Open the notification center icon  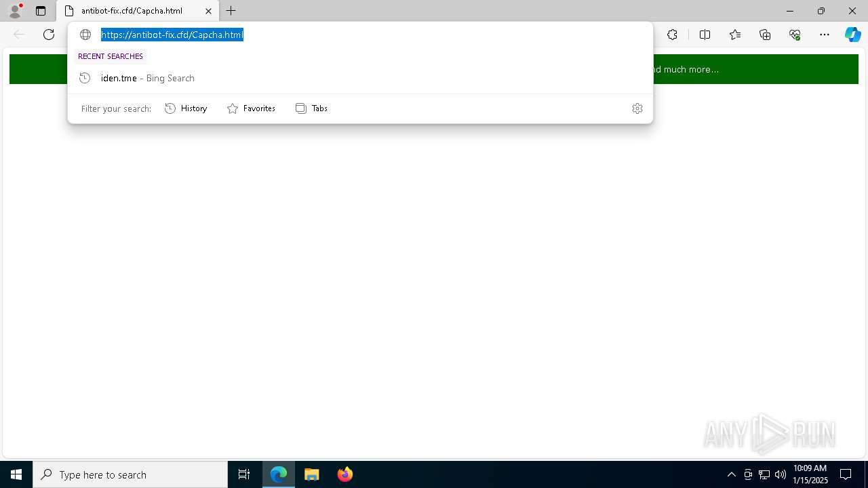tap(846, 474)
